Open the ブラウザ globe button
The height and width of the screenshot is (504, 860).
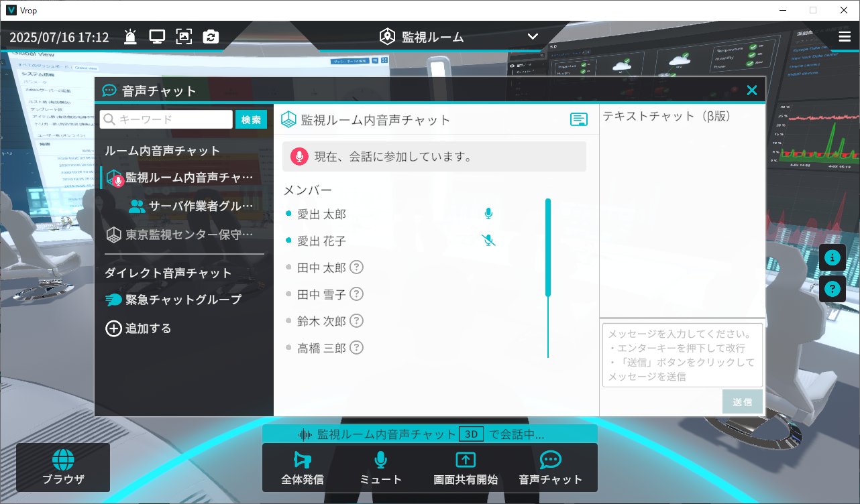tap(63, 467)
